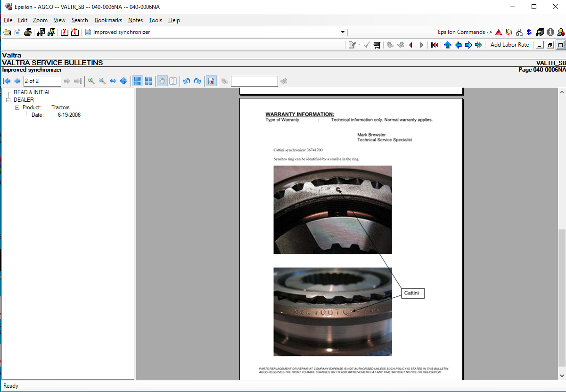Go to the first page of the bulletin
The width and height of the screenshot is (566, 392).
click(7, 81)
